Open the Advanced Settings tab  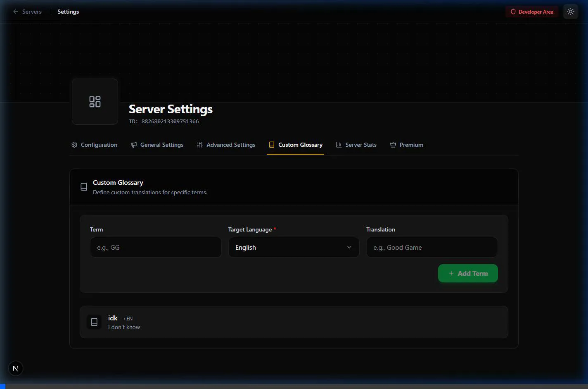[x=226, y=145]
